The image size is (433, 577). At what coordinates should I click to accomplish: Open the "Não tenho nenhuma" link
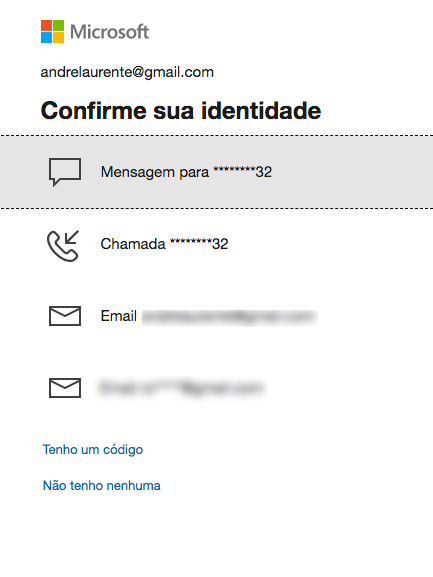click(x=102, y=486)
